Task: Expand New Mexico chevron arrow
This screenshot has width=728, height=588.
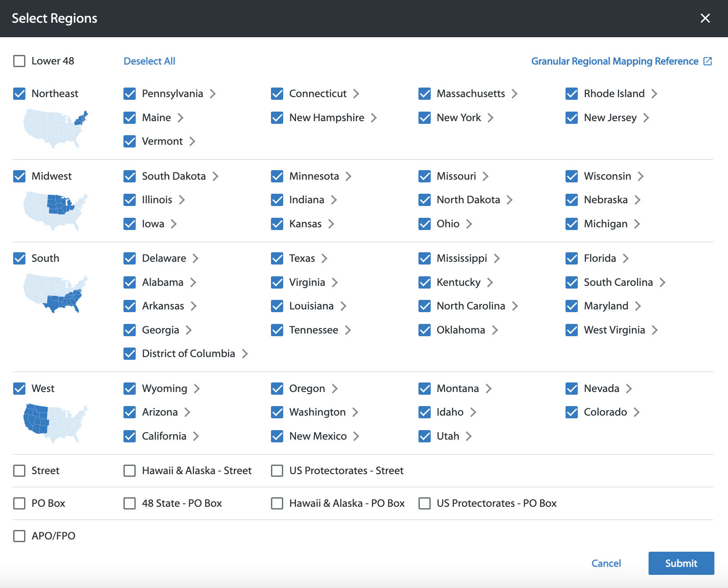Action: (356, 436)
